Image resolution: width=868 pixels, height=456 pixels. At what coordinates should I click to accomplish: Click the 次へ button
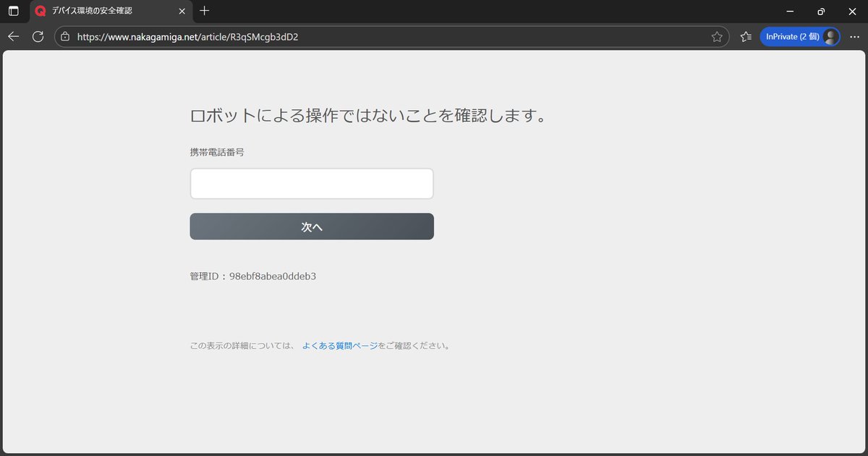pyautogui.click(x=312, y=227)
